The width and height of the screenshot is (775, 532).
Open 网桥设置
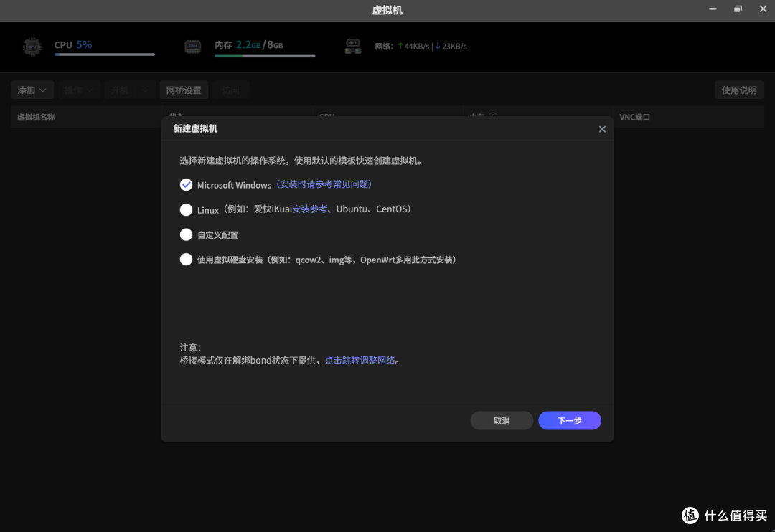pyautogui.click(x=184, y=90)
